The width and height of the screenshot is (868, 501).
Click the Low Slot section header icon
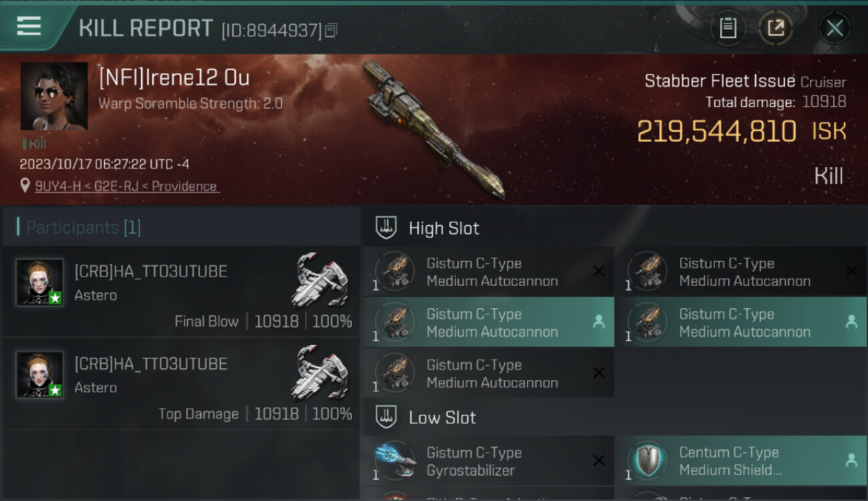tap(386, 417)
